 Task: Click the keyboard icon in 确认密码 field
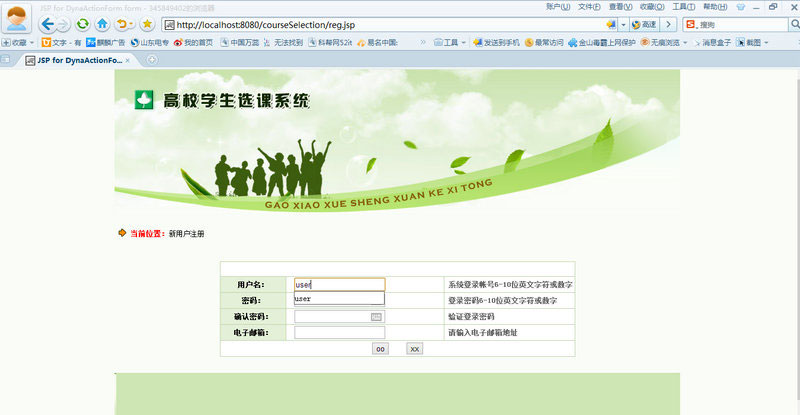[x=376, y=317]
